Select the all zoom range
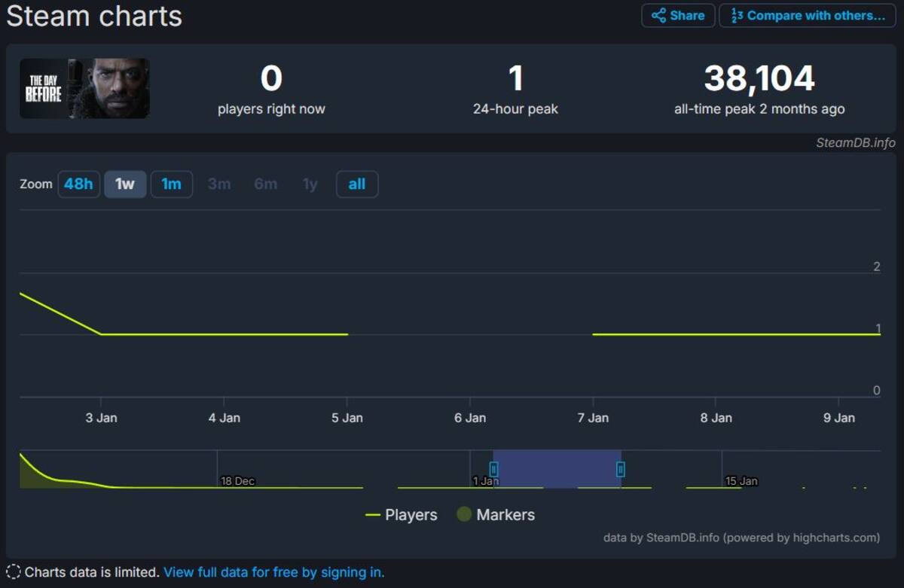 coord(357,184)
